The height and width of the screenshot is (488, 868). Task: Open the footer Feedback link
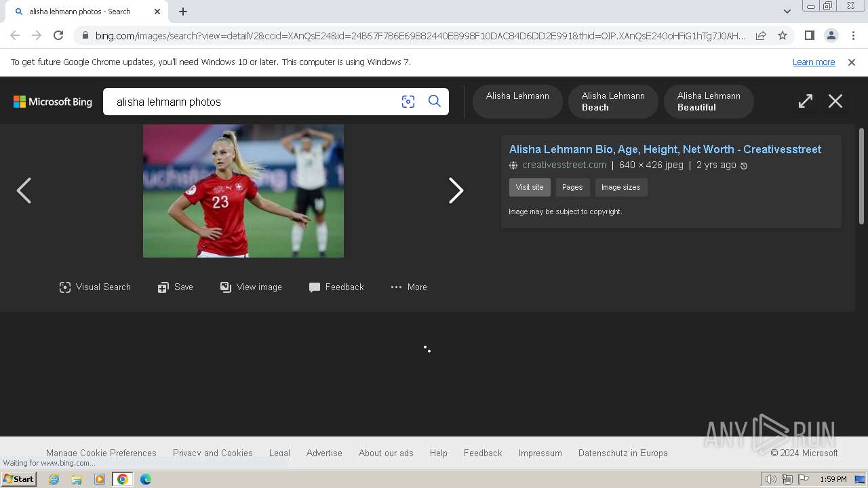(x=483, y=453)
